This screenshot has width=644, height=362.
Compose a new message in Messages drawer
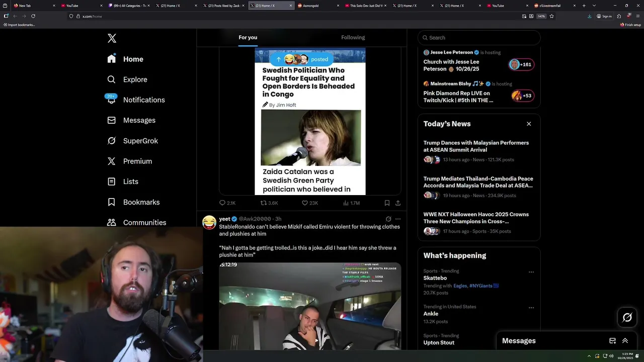pos(612,341)
